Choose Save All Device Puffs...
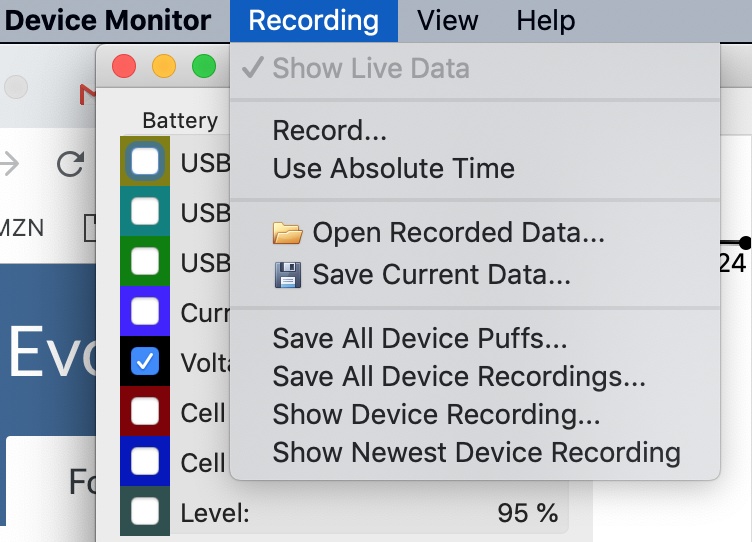Image resolution: width=752 pixels, height=542 pixels. pyautogui.click(x=420, y=339)
